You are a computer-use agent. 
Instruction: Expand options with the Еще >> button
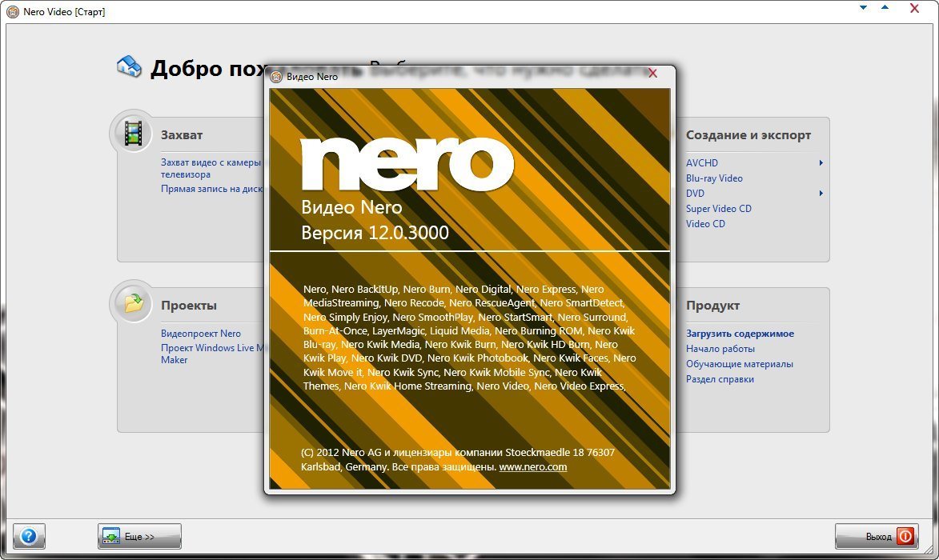(139, 536)
